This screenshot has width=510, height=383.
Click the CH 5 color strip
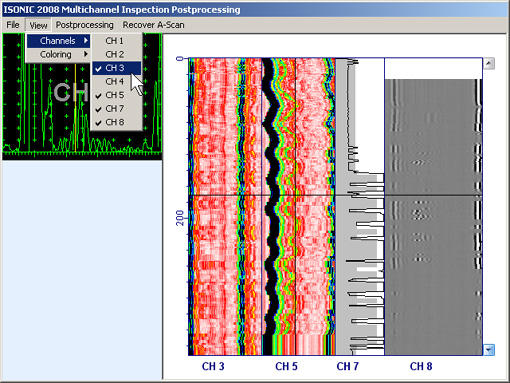298,207
